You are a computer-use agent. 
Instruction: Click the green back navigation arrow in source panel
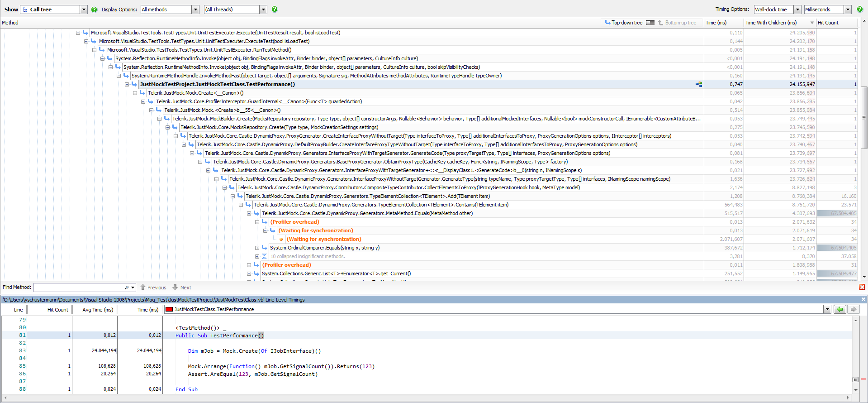[840, 309]
